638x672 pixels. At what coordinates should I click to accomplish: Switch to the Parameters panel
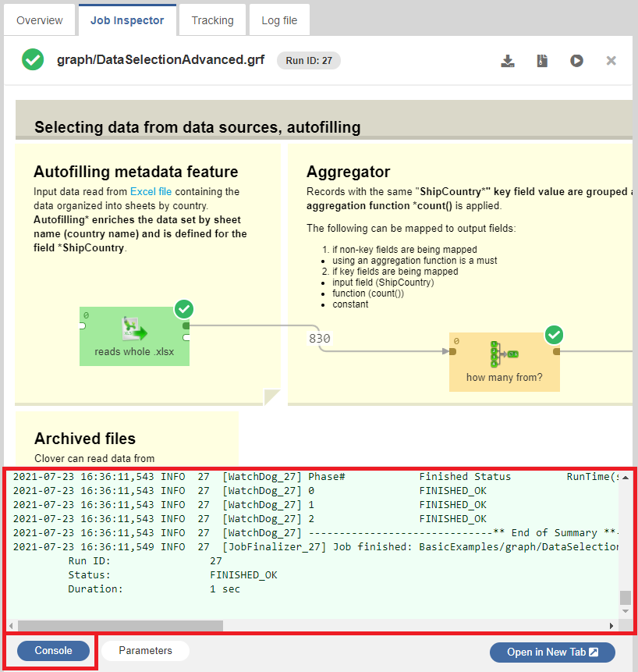click(144, 650)
